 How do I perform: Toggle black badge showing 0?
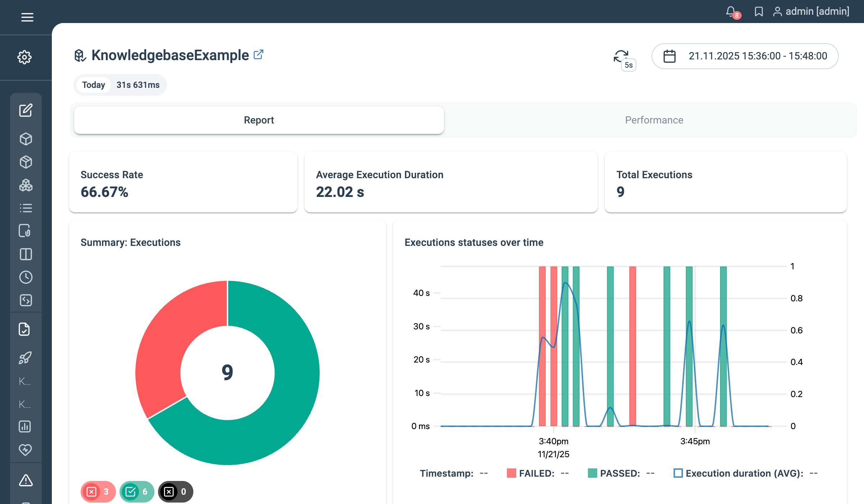175,492
